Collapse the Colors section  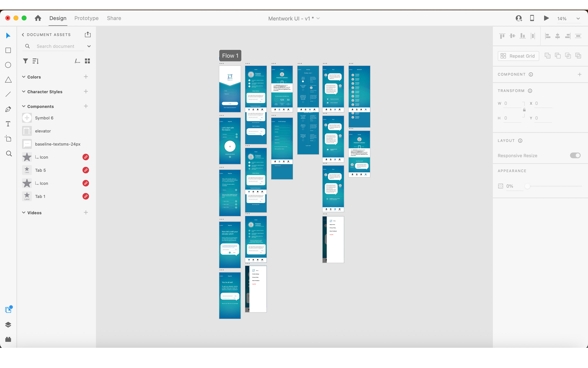[x=23, y=77]
